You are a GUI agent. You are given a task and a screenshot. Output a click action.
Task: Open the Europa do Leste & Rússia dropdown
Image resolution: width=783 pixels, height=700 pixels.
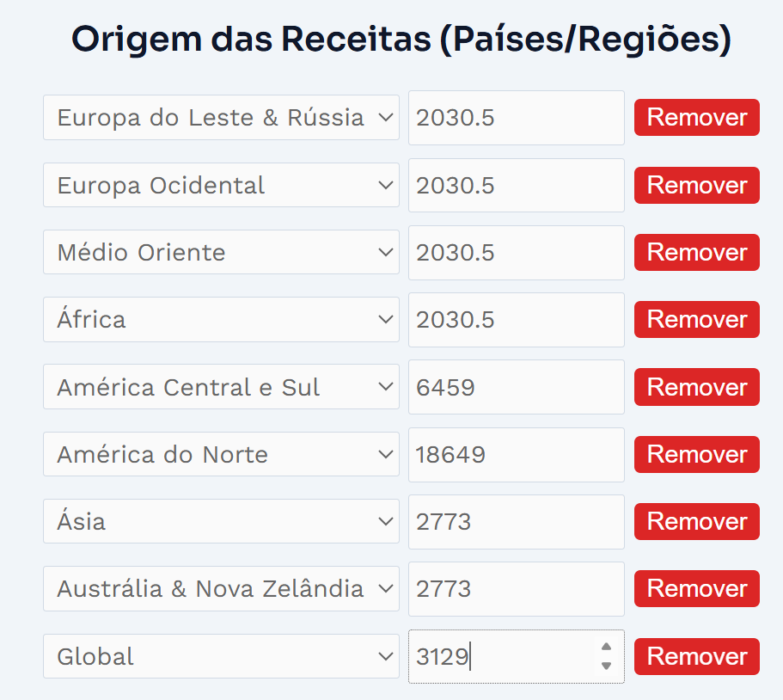tap(221, 117)
